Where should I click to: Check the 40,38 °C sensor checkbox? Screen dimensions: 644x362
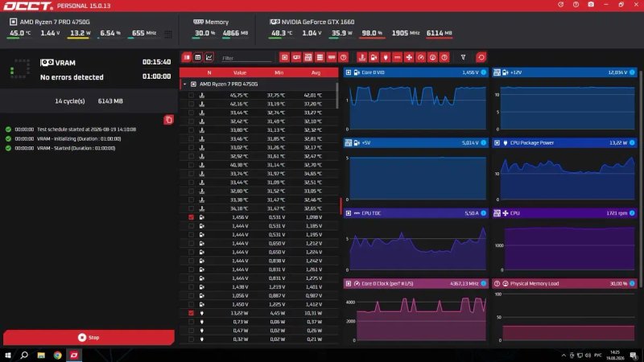191,165
